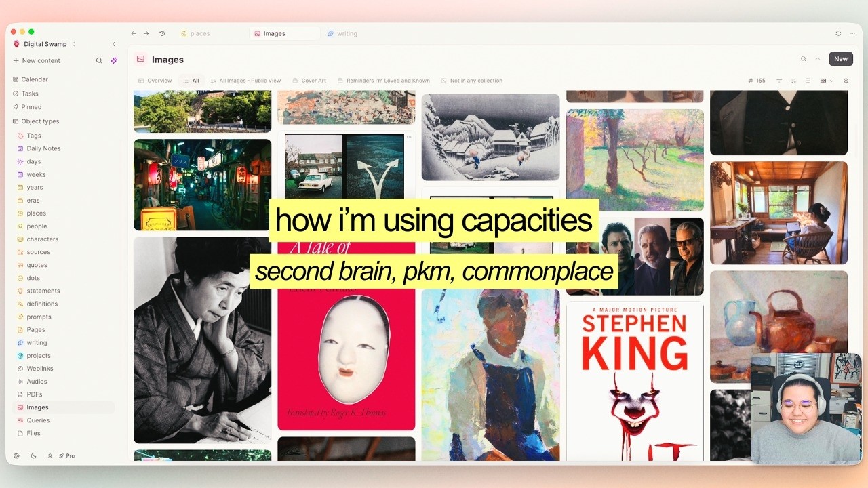This screenshot has height=488, width=868.
Task: Toggle dark mode moon icon
Action: pos(33,456)
